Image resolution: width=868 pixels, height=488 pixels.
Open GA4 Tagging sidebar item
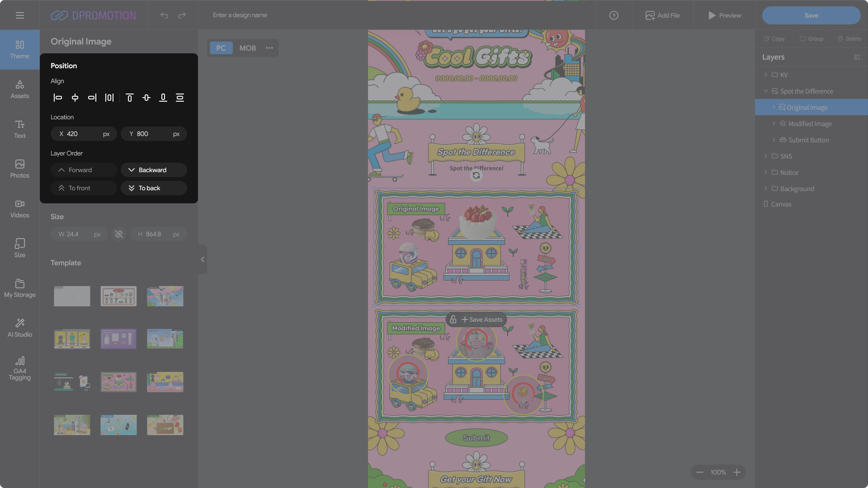(x=20, y=368)
